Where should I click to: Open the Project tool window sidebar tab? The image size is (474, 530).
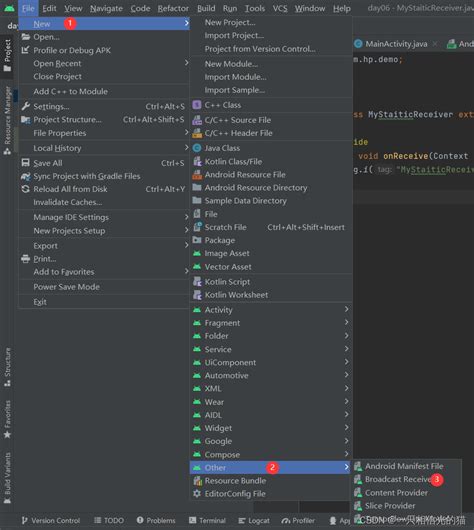[7, 55]
